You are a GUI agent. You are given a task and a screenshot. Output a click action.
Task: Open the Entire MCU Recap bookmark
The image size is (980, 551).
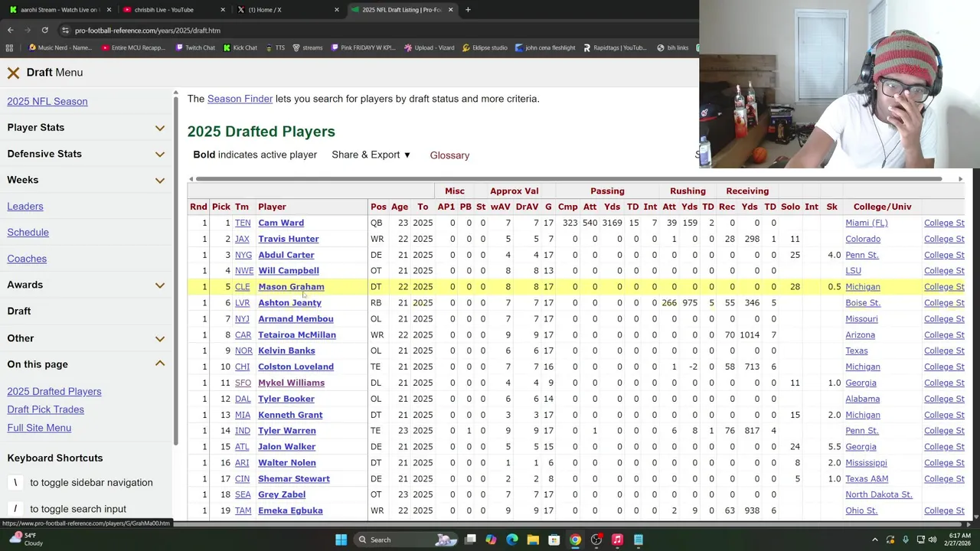click(x=133, y=47)
